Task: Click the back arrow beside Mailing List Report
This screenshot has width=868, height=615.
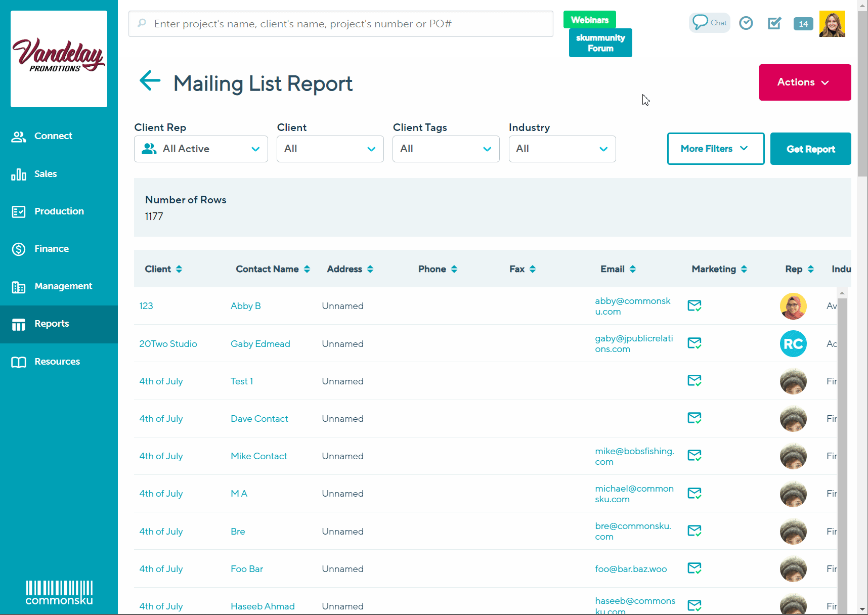Action: tap(150, 81)
